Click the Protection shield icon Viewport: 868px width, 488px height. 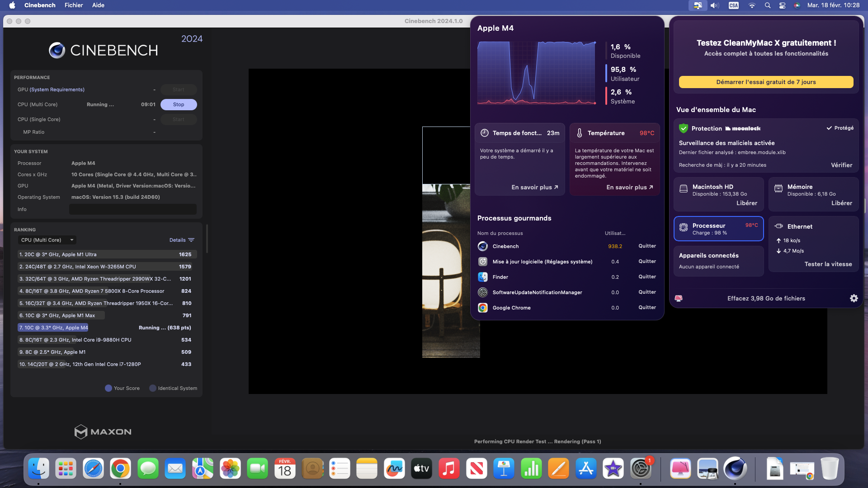click(684, 128)
